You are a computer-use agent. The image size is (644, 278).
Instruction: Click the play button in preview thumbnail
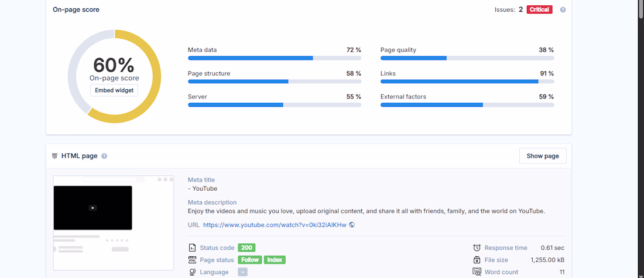(93, 208)
